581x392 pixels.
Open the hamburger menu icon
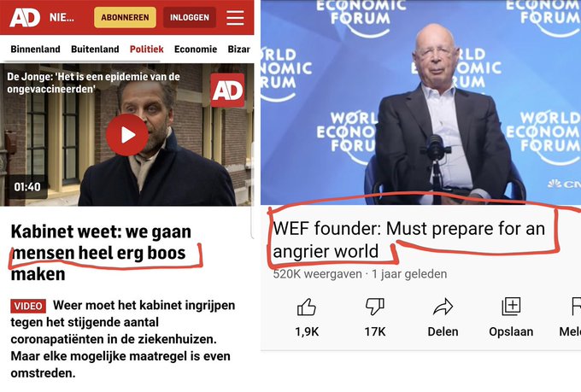(235, 17)
